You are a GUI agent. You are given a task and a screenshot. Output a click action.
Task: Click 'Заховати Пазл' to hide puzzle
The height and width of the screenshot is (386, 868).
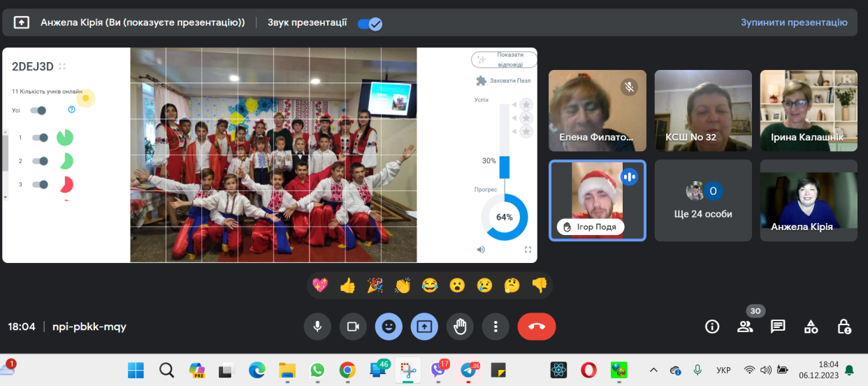point(503,80)
